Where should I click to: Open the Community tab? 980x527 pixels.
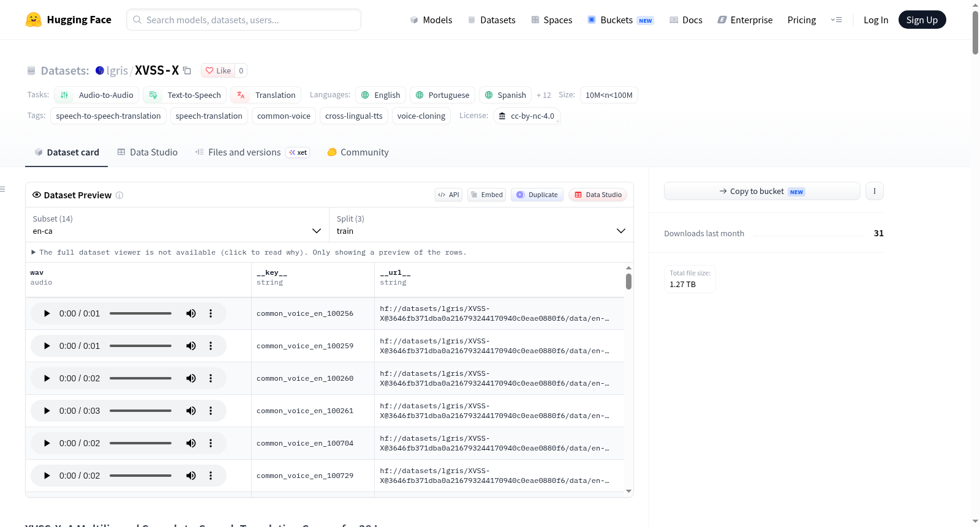[358, 152]
